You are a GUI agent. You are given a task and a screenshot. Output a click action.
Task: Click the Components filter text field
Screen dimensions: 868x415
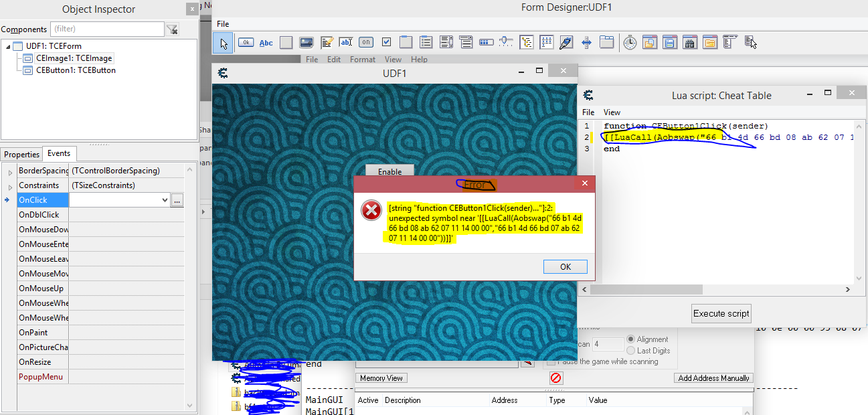pos(107,29)
